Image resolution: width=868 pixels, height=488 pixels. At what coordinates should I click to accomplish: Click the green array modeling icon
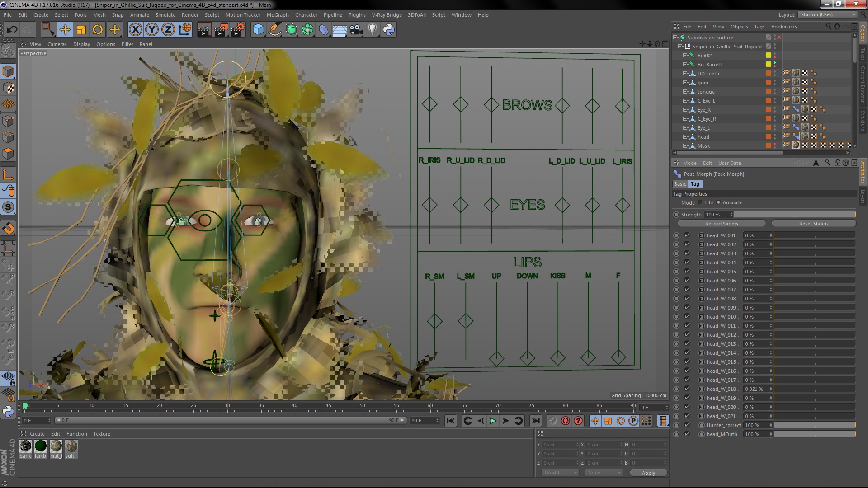[307, 30]
